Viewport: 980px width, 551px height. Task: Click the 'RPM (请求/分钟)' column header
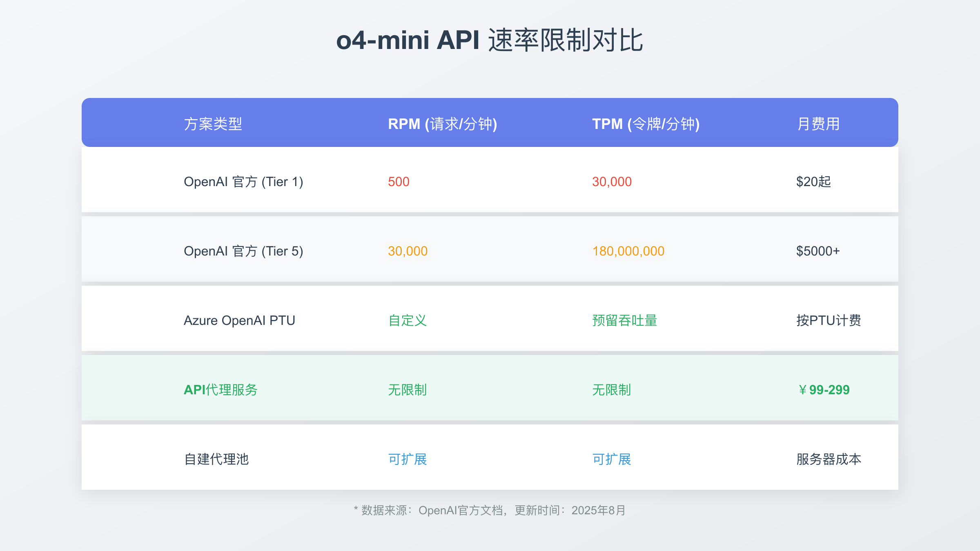click(x=443, y=124)
